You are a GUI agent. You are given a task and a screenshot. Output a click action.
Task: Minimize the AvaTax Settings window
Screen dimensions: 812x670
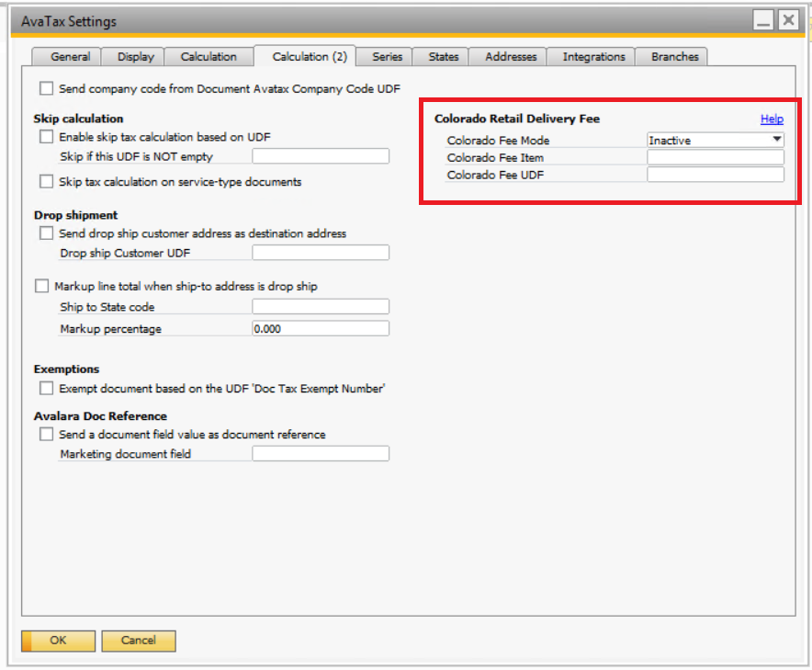click(762, 20)
